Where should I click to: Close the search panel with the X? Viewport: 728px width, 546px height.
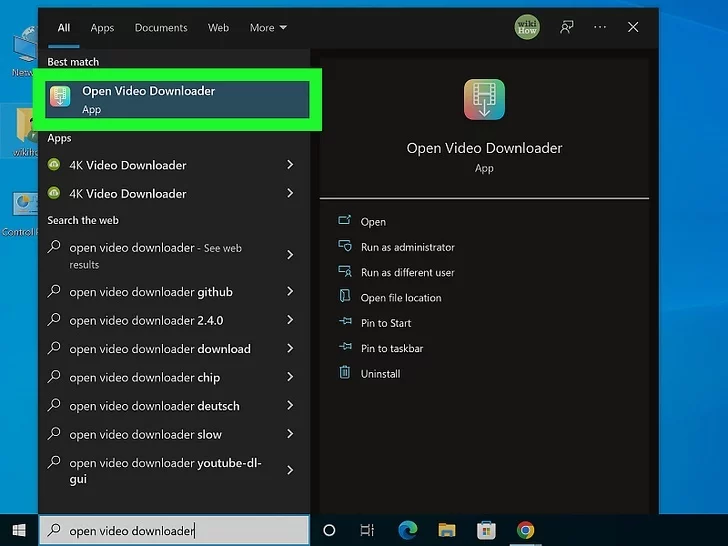coord(633,27)
